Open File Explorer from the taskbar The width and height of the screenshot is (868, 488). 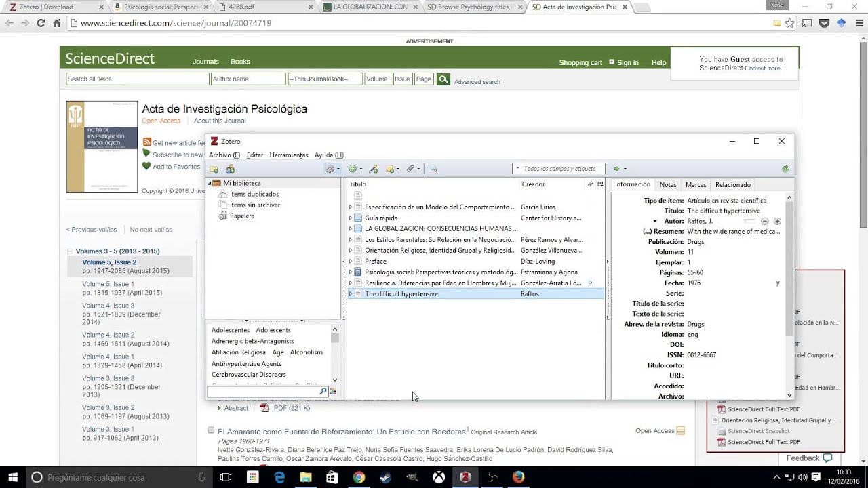pyautogui.click(x=306, y=477)
